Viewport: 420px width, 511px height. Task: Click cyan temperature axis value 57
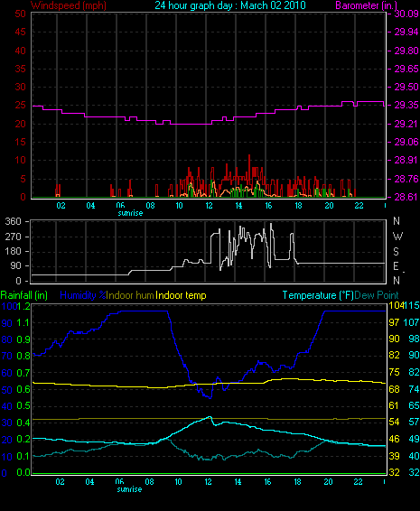pos(415,422)
